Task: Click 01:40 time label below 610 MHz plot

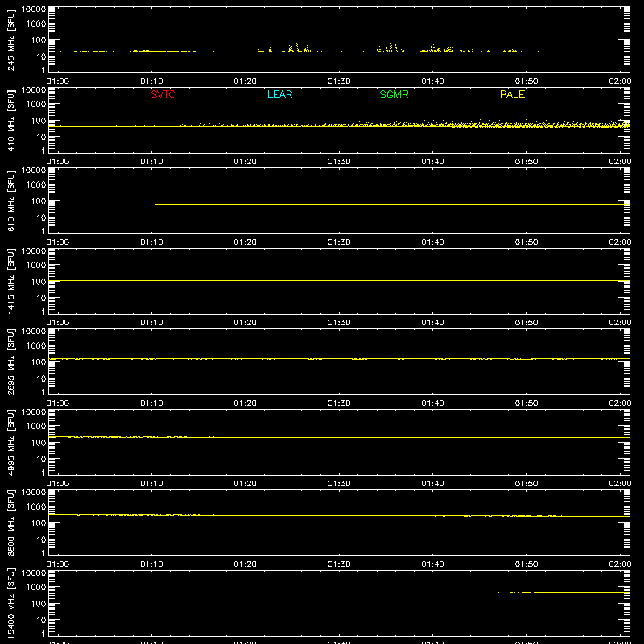Action: point(432,242)
